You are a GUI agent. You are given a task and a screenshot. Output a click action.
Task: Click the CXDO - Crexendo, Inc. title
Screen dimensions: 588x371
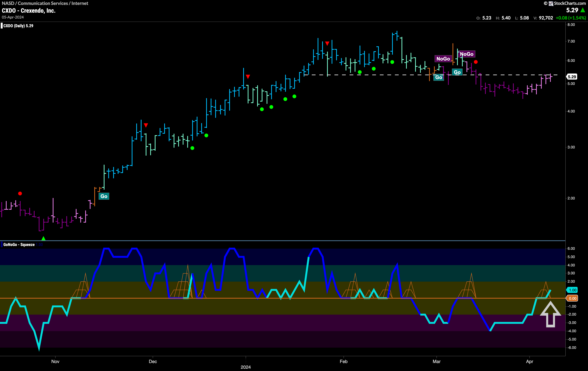[29, 11]
